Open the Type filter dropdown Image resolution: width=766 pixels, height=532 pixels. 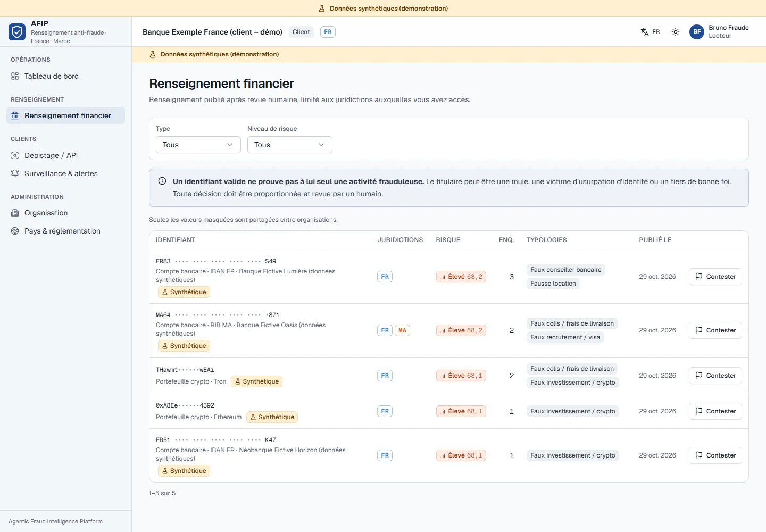click(198, 145)
